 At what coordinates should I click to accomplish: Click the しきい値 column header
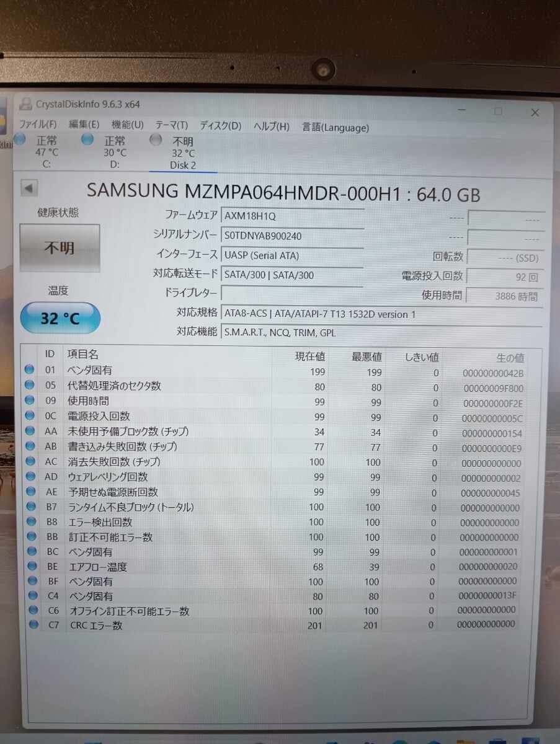[x=422, y=357]
